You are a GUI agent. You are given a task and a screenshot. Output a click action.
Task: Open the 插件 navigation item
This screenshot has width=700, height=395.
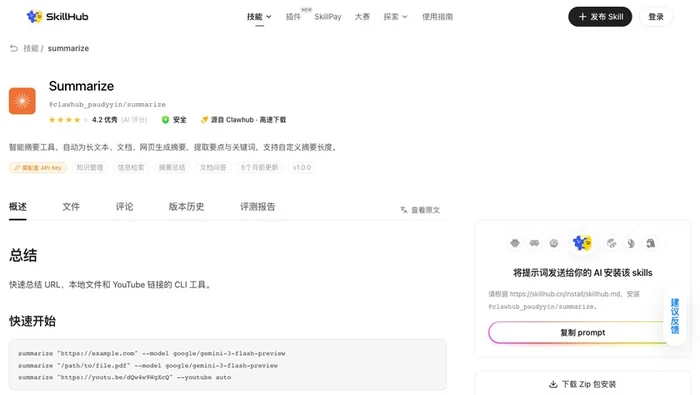click(x=293, y=17)
